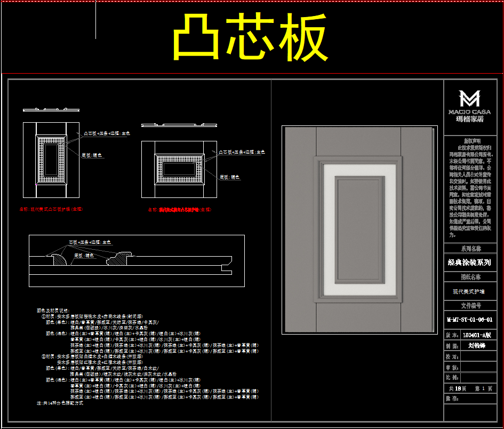Click the top-left plan section strip
Image resolution: width=504 pixels, height=429 pixels.
click(46, 110)
